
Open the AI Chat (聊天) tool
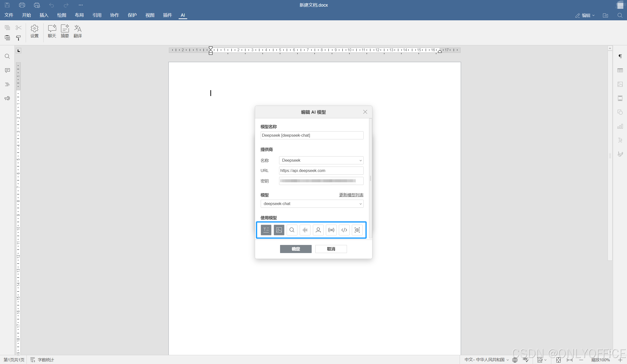pos(52,31)
